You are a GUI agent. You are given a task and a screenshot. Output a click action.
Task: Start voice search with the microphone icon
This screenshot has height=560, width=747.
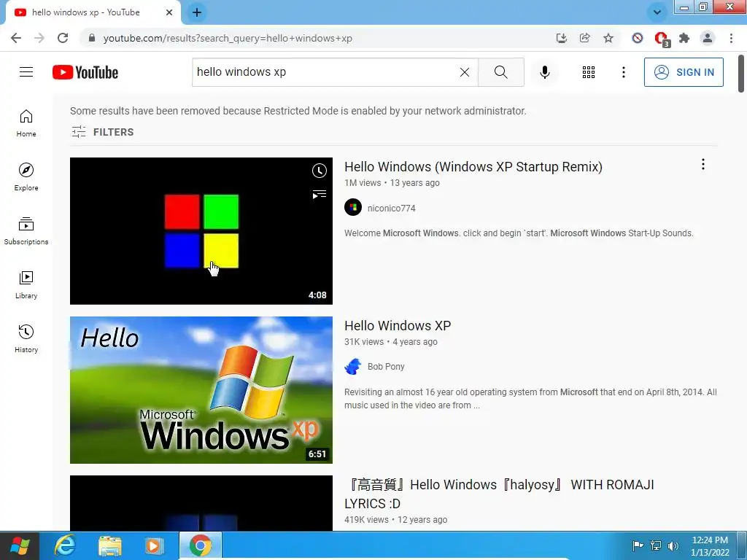(544, 72)
